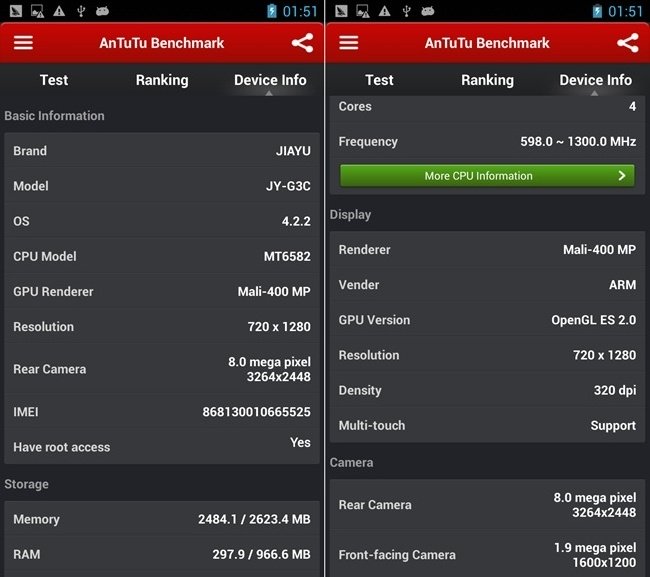This screenshot has height=577, width=650.
Task: Select the CPU Model MT6582 row
Action: (162, 256)
